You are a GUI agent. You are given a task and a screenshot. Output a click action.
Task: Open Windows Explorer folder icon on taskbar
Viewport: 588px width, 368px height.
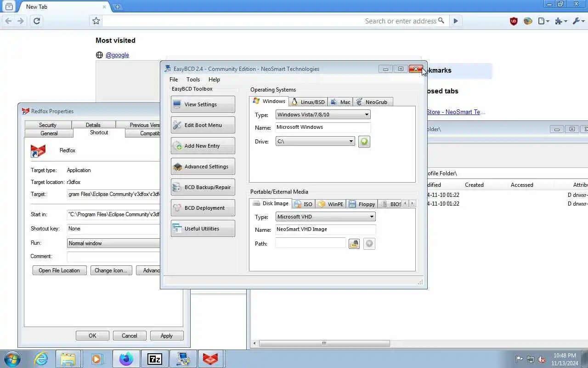click(x=68, y=359)
